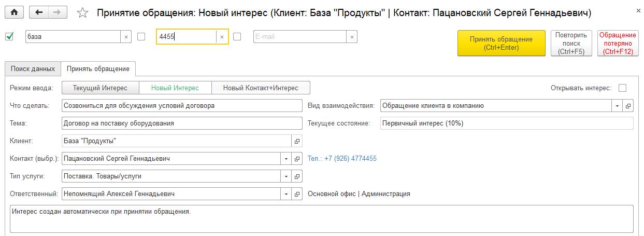Enable the checkbox before the 4455 field
The image size is (644, 236).
[x=141, y=37]
